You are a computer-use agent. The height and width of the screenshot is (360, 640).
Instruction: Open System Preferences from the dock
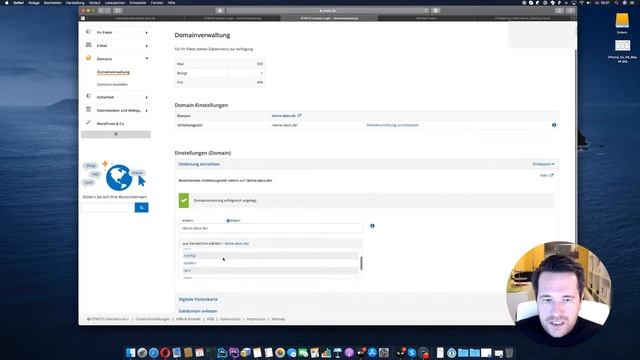[x=384, y=353]
